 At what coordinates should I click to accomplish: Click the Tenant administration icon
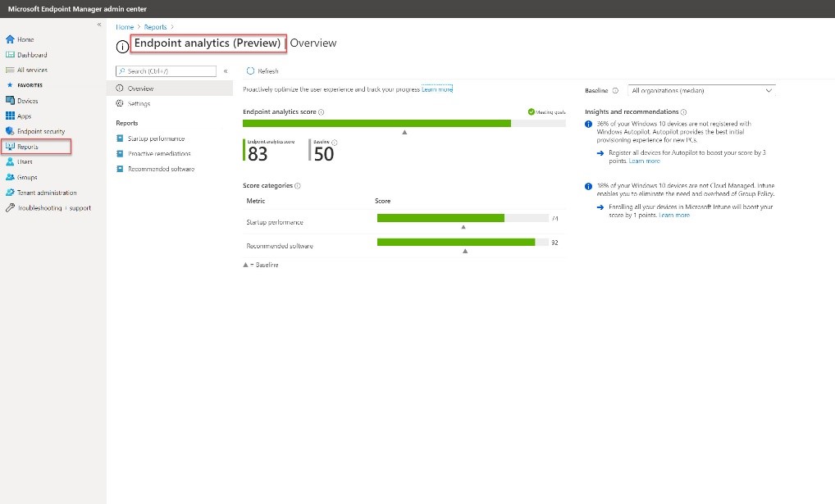[x=10, y=192]
